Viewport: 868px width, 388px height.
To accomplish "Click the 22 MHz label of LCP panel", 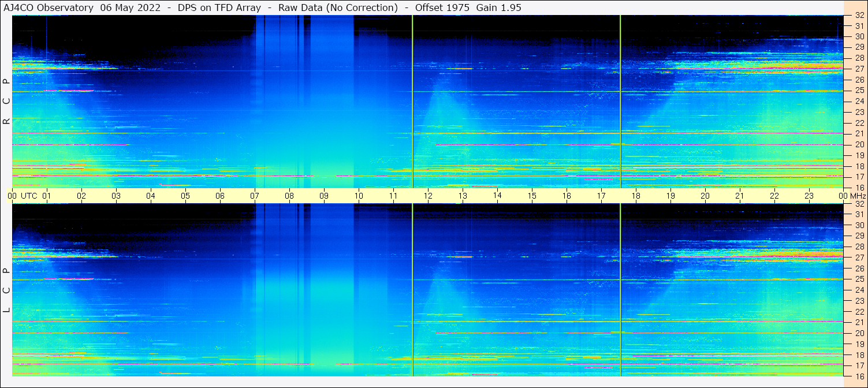I will pyautogui.click(x=859, y=312).
